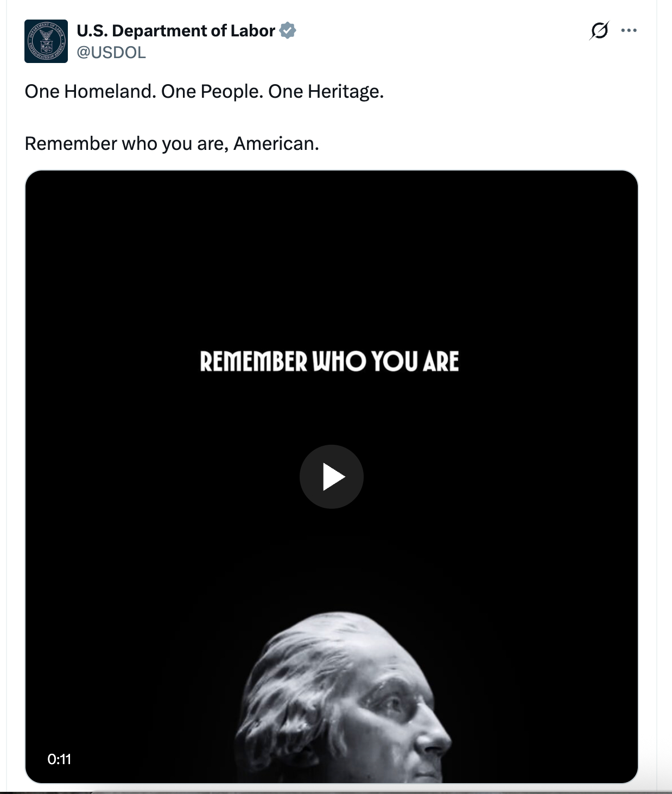This screenshot has width=672, height=794.
Task: Click the blue verified badge
Action: 288,30
